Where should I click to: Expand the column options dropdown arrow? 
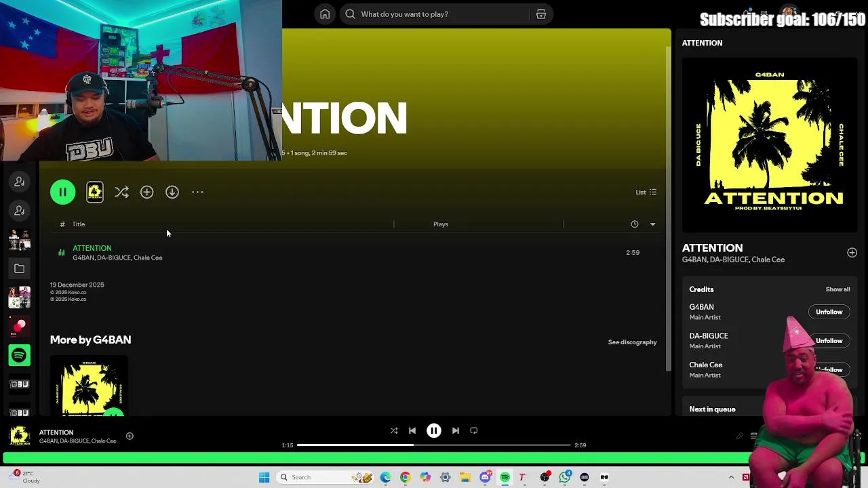click(652, 224)
